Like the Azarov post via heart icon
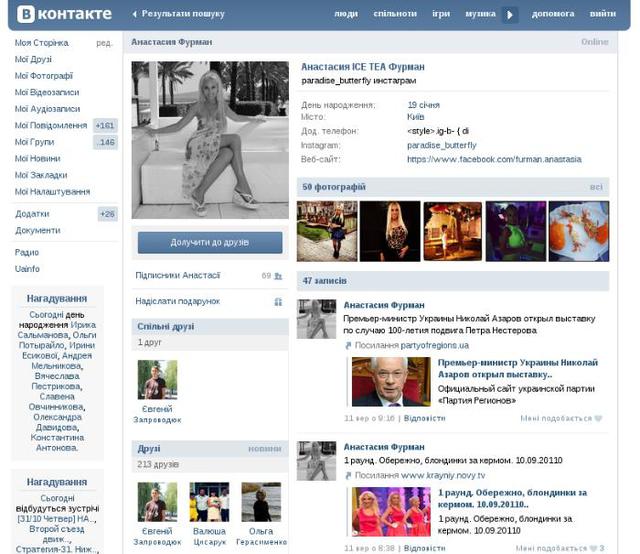This screenshot has height=554, width=640. (599, 419)
